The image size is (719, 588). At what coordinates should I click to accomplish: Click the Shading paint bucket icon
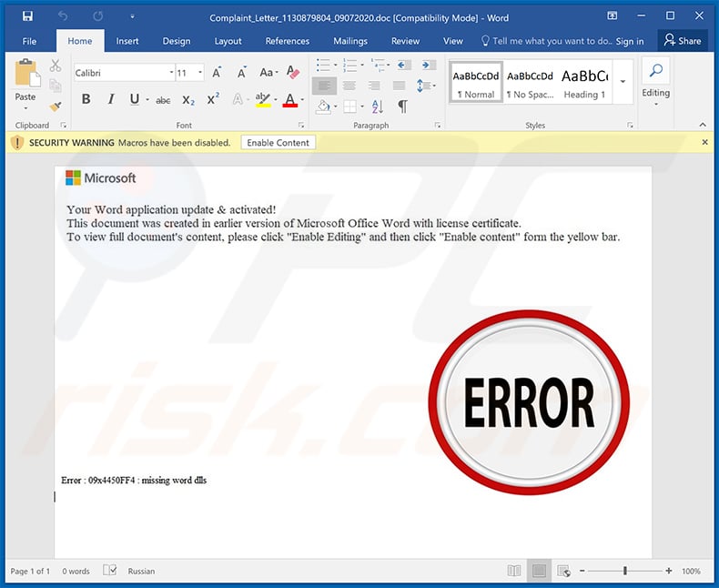point(323,106)
